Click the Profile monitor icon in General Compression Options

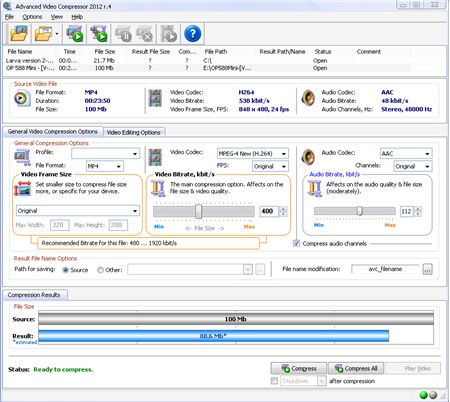point(22,157)
